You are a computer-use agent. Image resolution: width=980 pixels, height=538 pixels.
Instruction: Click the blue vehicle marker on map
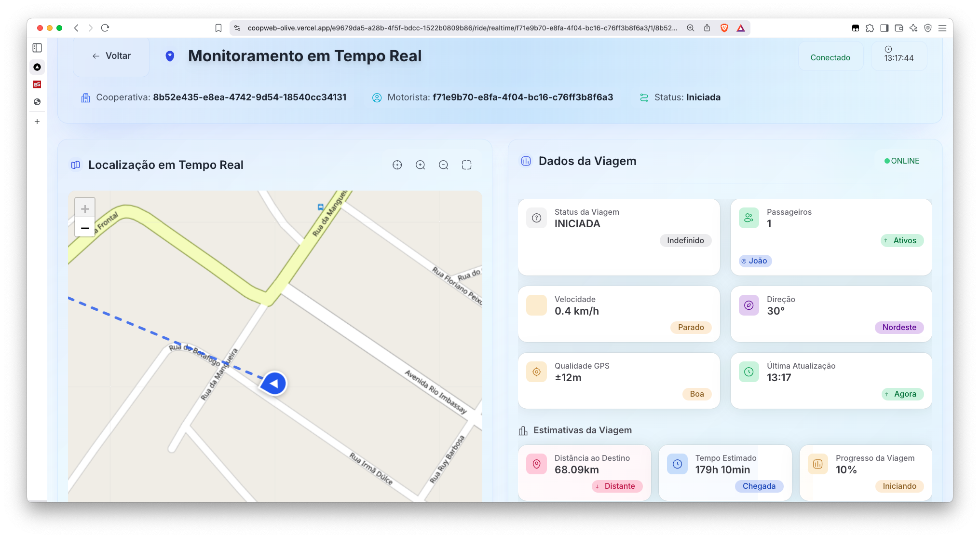(x=274, y=384)
